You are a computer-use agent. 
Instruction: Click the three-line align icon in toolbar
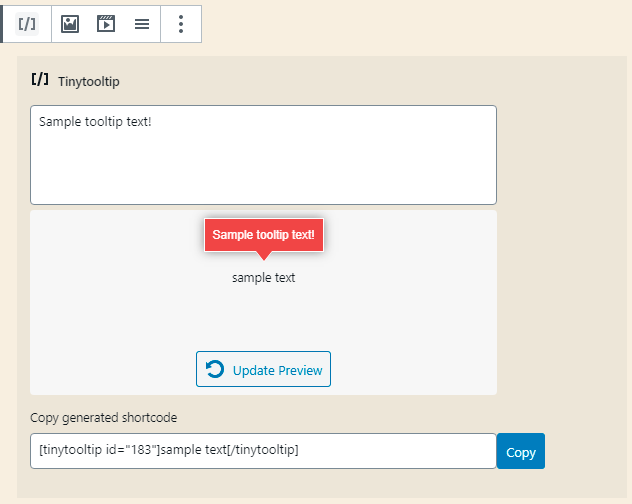point(142,24)
